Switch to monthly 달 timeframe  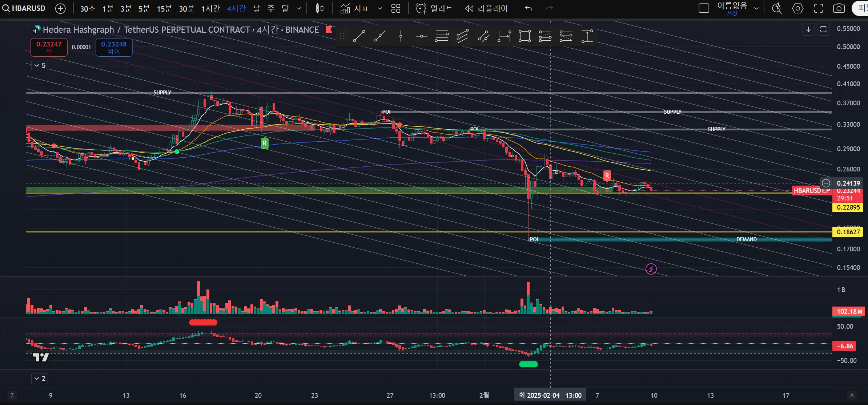click(285, 8)
